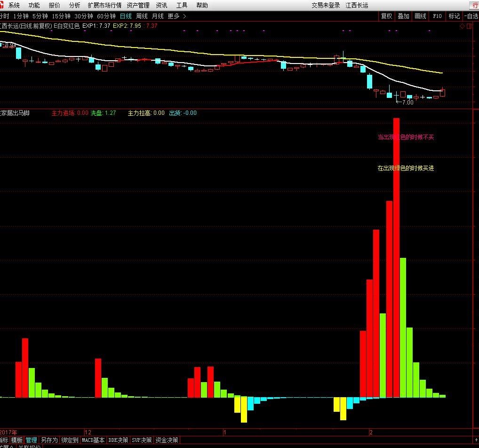Click the 在出现绿色的时候买进 note
This screenshot has width=479, height=448.
point(406,168)
